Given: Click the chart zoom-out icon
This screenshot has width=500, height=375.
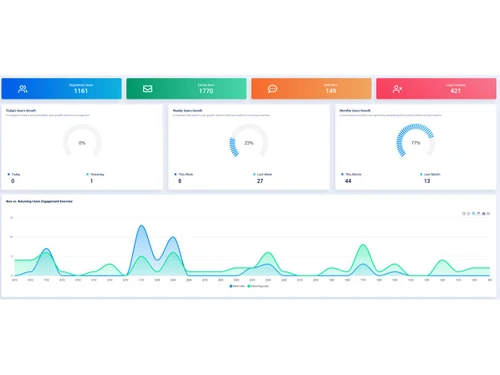Looking at the screenshot, I should coord(469,213).
